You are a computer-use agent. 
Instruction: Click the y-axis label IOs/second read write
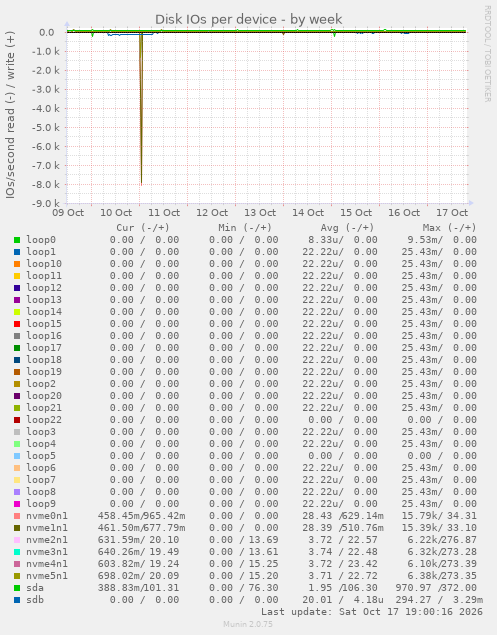(x=10, y=115)
